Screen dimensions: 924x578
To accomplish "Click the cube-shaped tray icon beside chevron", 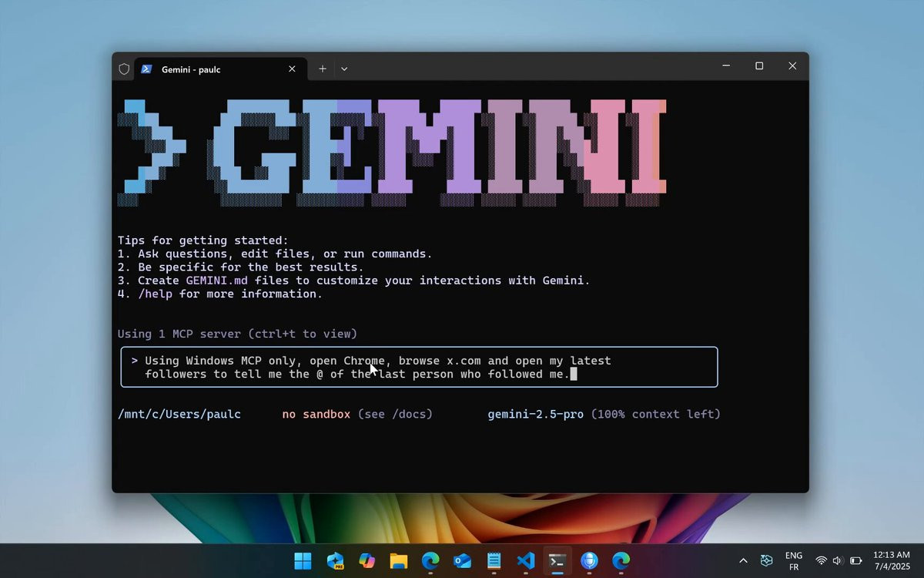I will coord(766,561).
